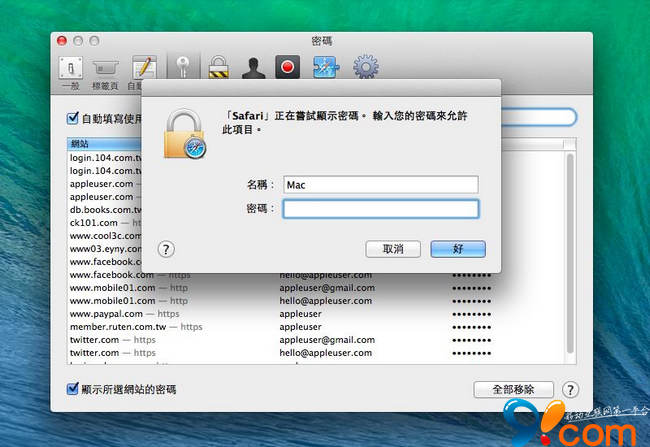Open the Advanced gear preferences pane
The height and width of the screenshot is (447, 650).
pyautogui.click(x=366, y=68)
